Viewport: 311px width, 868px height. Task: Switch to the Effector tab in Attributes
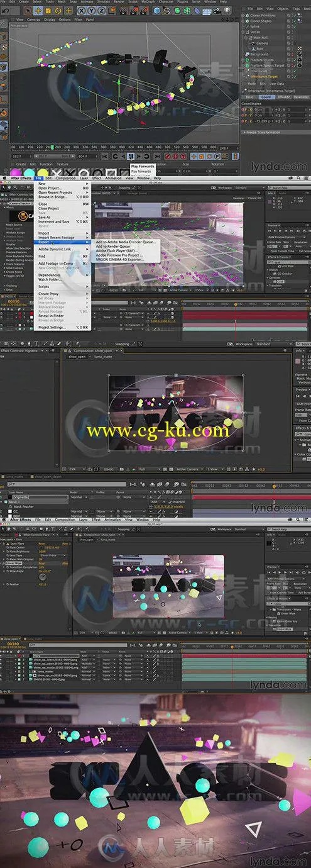pyautogui.click(x=284, y=97)
